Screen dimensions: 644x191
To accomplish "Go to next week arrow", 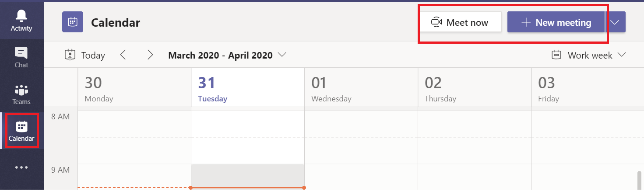I will pyautogui.click(x=150, y=55).
